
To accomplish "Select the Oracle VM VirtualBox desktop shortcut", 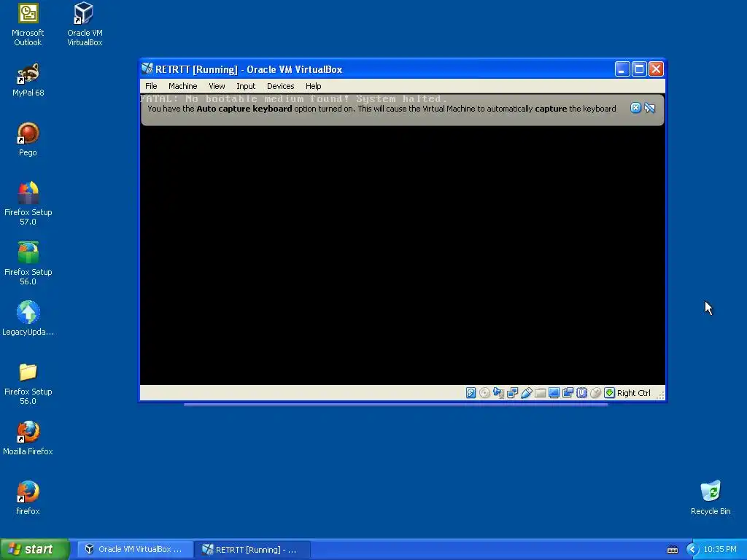I will point(85,26).
